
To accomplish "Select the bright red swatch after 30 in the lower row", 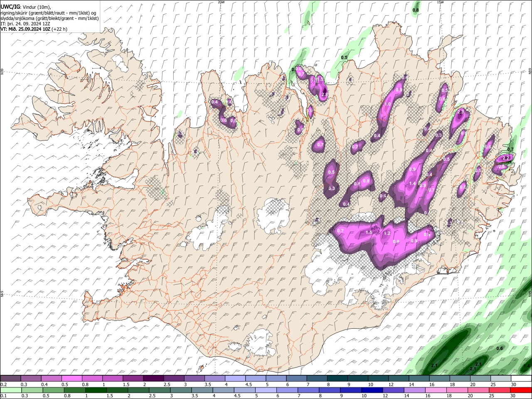I will (x=520, y=390).
